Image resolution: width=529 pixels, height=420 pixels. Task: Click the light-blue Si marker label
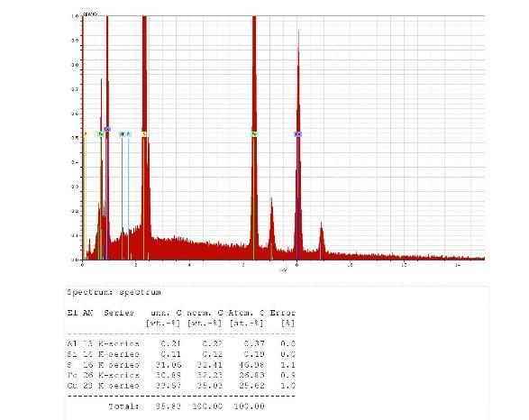click(128, 134)
